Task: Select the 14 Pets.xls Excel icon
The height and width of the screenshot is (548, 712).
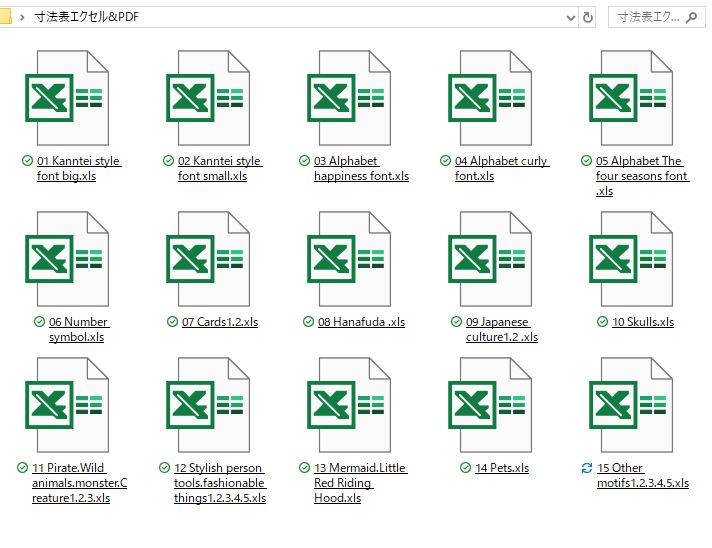Action: 490,405
